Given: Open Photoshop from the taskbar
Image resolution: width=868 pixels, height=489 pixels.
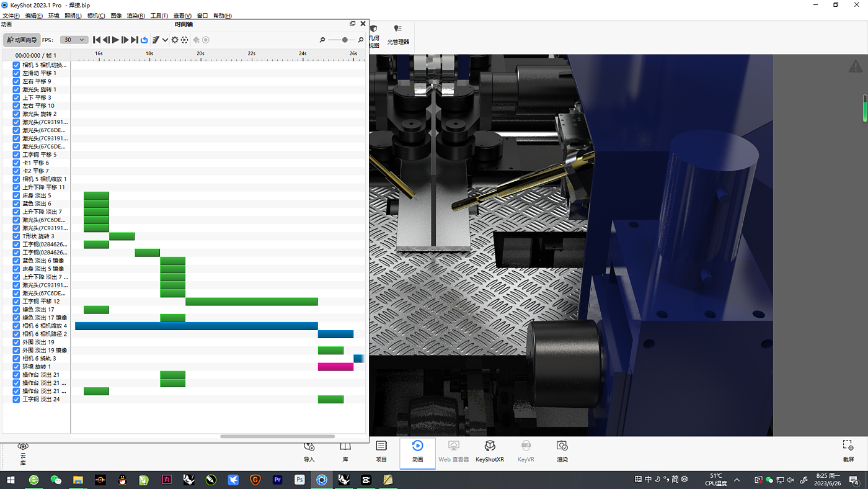Looking at the screenshot, I should (299, 480).
